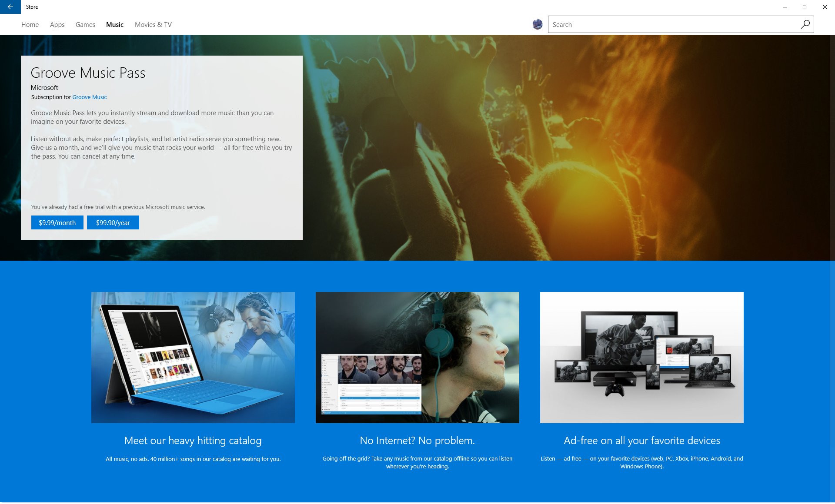Click the 'Groove Music Pass' title
835x504 pixels.
point(88,73)
